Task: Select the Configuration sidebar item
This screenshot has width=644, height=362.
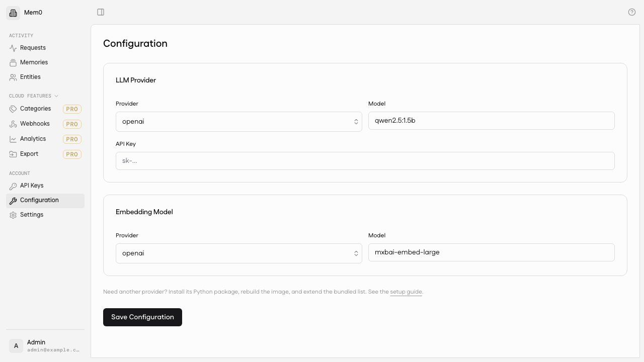Action: tap(45, 200)
